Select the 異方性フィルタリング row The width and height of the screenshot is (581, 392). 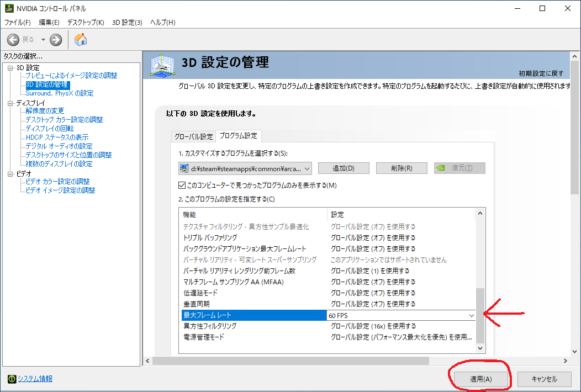pyautogui.click(x=327, y=326)
